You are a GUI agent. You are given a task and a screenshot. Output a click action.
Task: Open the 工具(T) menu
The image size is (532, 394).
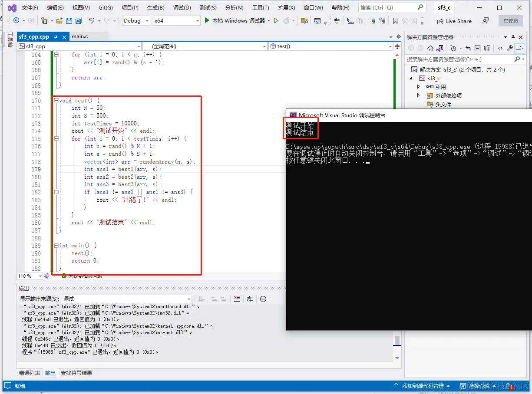[x=261, y=7]
